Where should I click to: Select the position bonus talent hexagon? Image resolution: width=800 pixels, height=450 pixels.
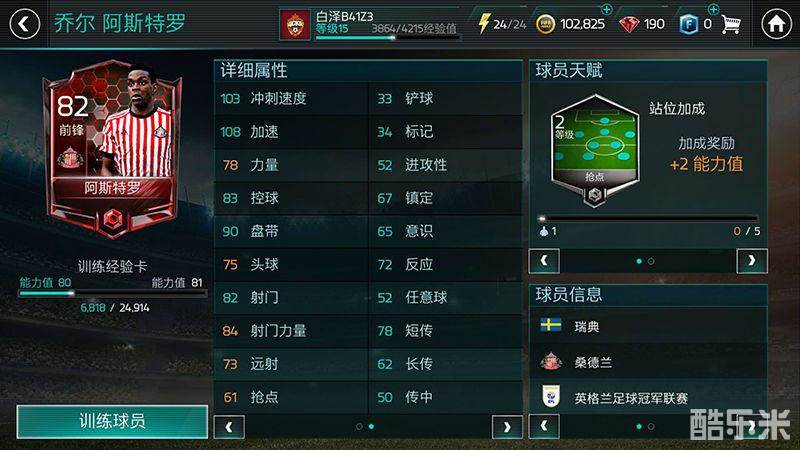pos(594,150)
